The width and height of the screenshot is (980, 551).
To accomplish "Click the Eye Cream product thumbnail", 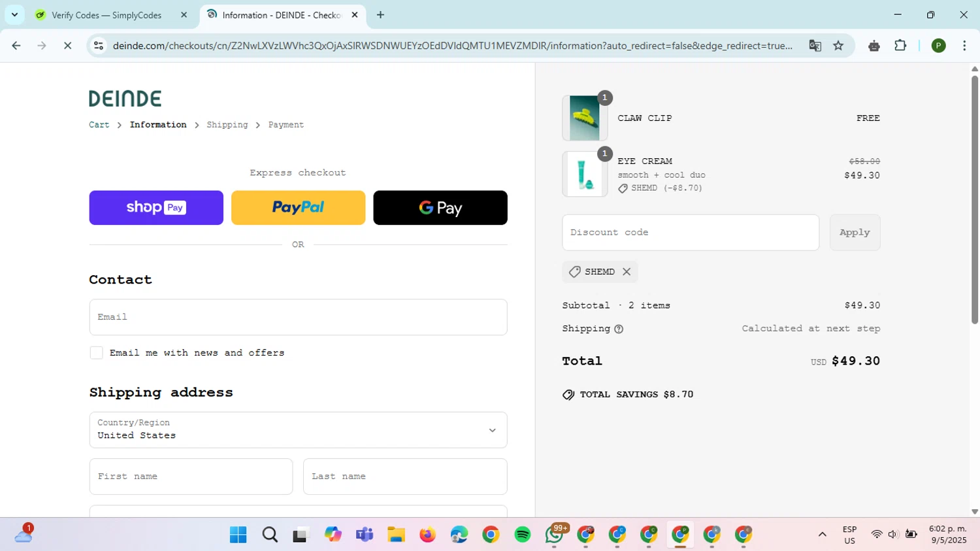I will [x=584, y=174].
